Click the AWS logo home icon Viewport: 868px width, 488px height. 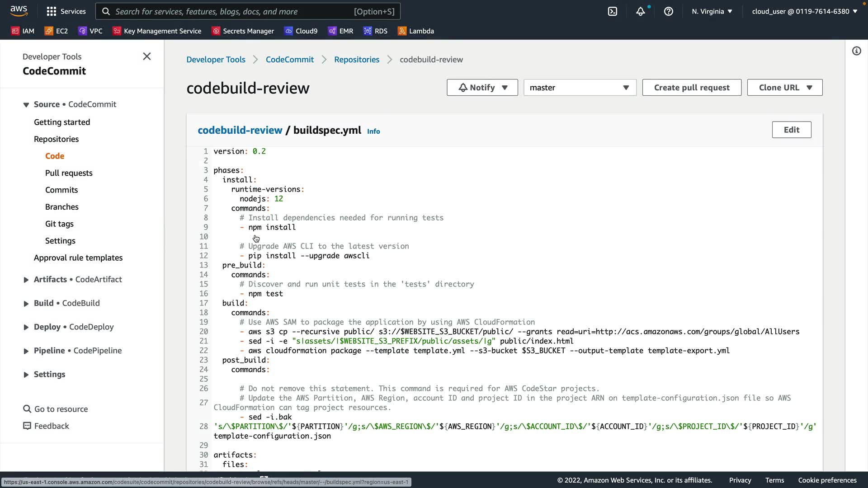click(x=19, y=10)
